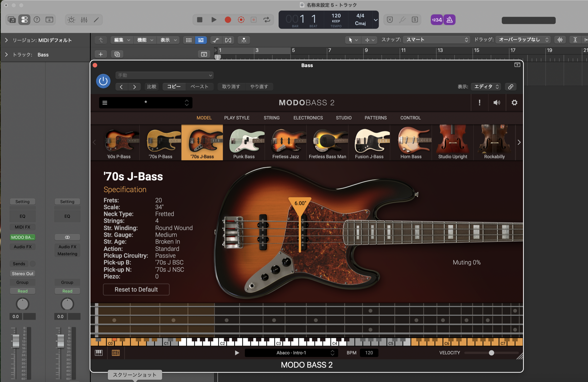Toggle the plug-in power bypass button

point(103,81)
